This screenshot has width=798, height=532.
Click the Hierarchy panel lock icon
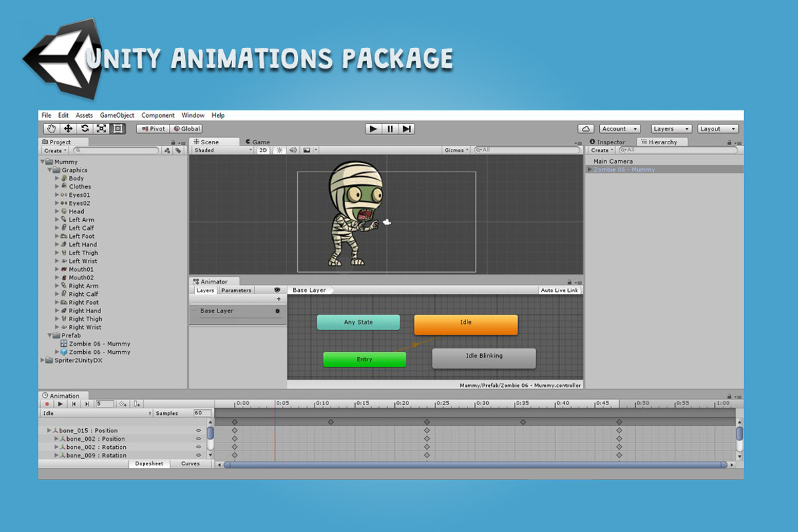click(x=729, y=142)
